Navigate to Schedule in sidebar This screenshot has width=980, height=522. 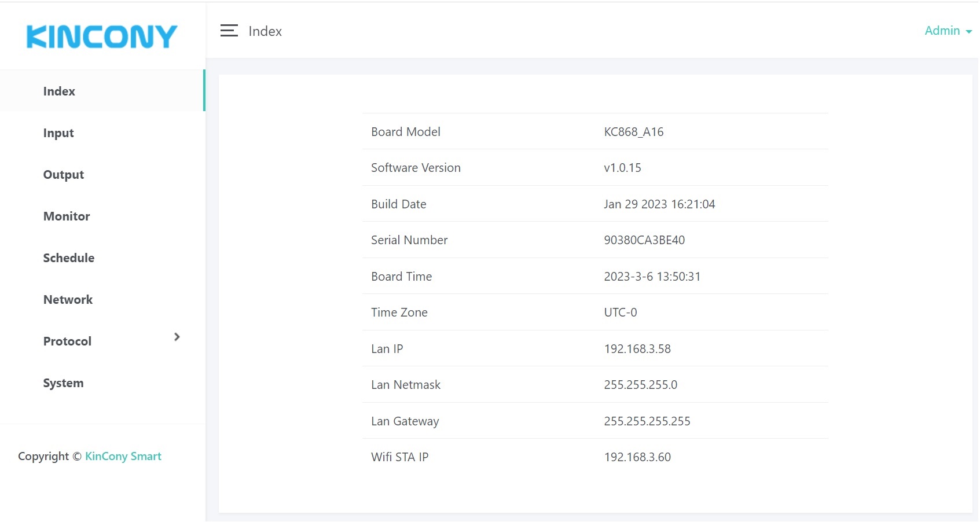69,258
